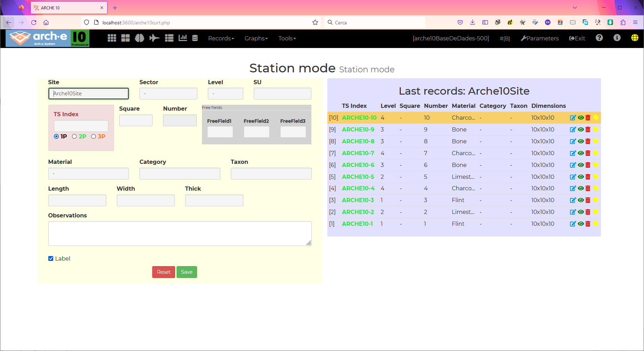Click the brain-shaped icon in navbar
This screenshot has height=351, width=644.
point(139,38)
